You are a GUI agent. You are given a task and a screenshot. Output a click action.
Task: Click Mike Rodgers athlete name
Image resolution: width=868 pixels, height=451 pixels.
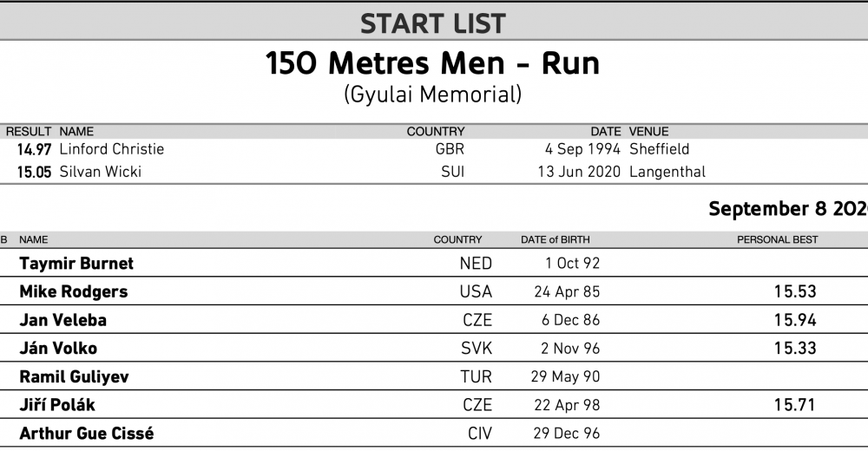pyautogui.click(x=74, y=291)
